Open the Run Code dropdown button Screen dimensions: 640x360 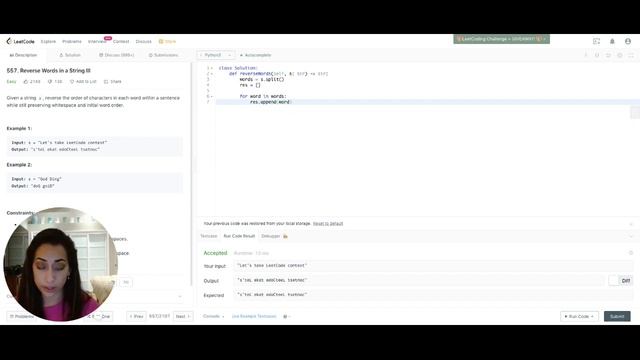tap(579, 316)
